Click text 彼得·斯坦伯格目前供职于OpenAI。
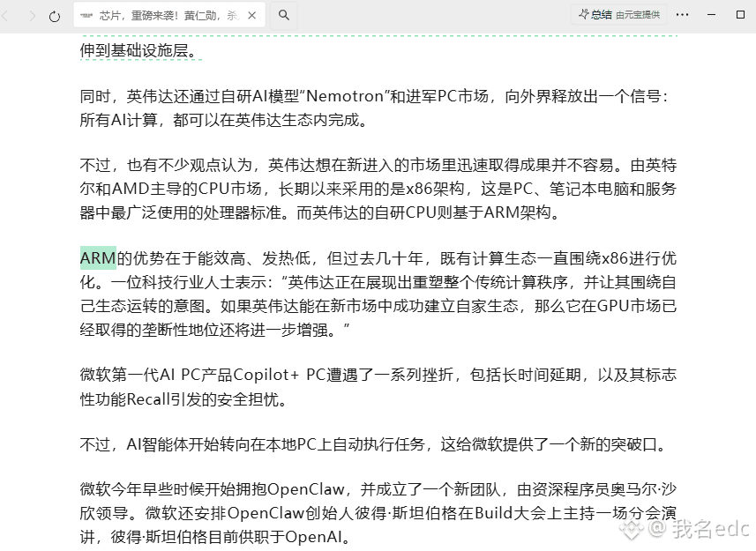Viewport: 756px width, 551px height. coord(231,537)
